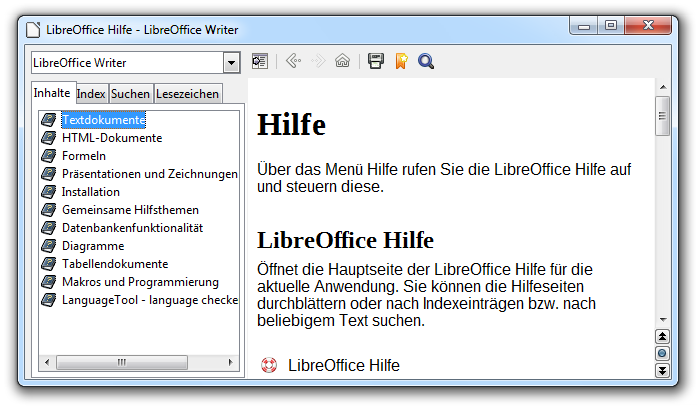Toggle the navigation pane icon
Viewport: 699px width, 409px height.
coord(260,62)
